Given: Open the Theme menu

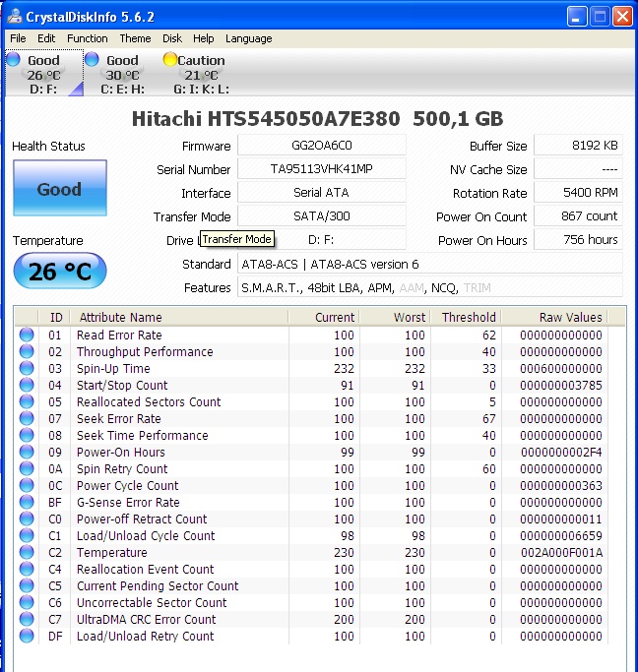Looking at the screenshot, I should click(135, 38).
